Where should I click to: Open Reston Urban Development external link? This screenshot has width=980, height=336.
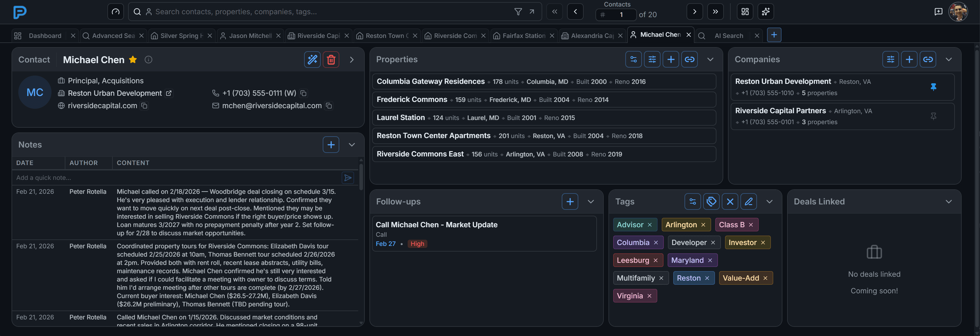(x=169, y=93)
